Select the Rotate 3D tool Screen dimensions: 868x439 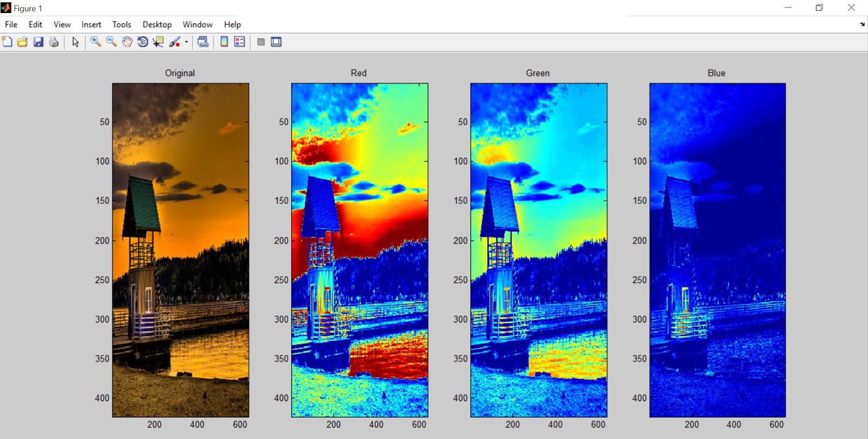click(143, 42)
